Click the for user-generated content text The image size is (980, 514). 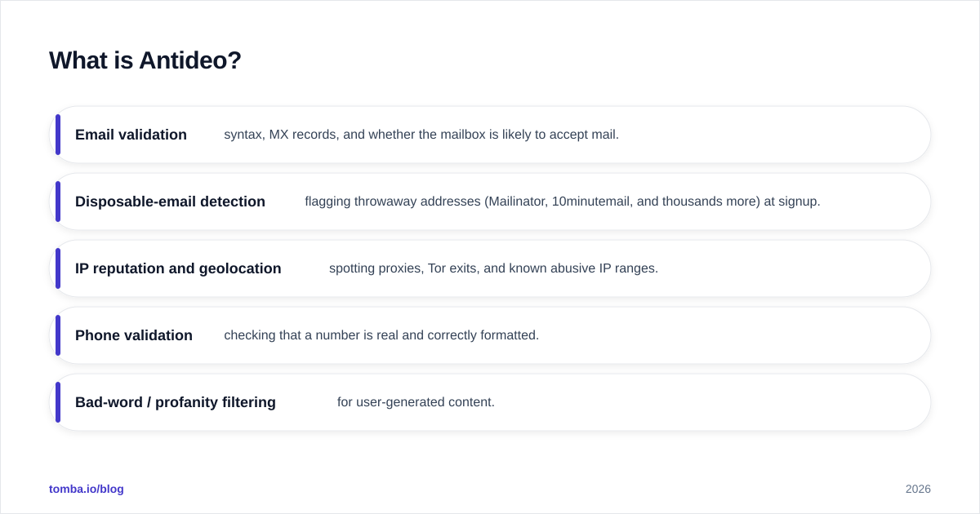tap(416, 402)
